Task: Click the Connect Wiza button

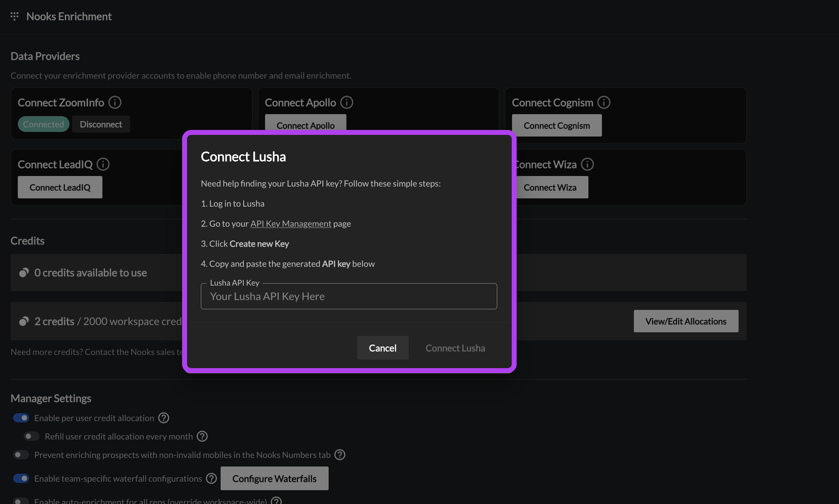Action: (x=552, y=187)
